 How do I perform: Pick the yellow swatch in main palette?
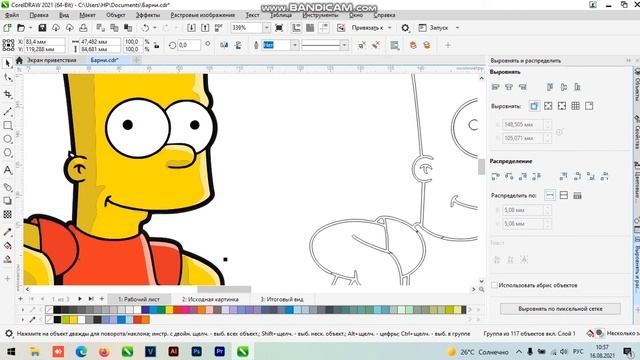click(x=169, y=310)
